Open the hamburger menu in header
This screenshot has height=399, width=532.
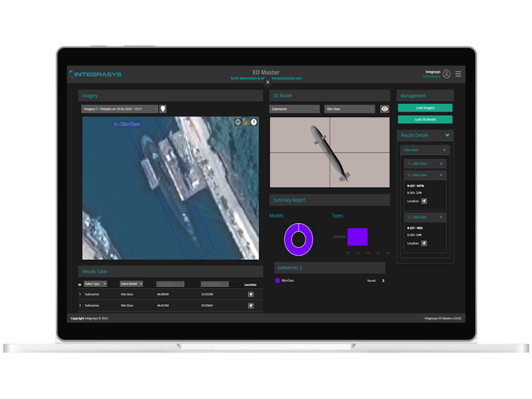tap(458, 74)
